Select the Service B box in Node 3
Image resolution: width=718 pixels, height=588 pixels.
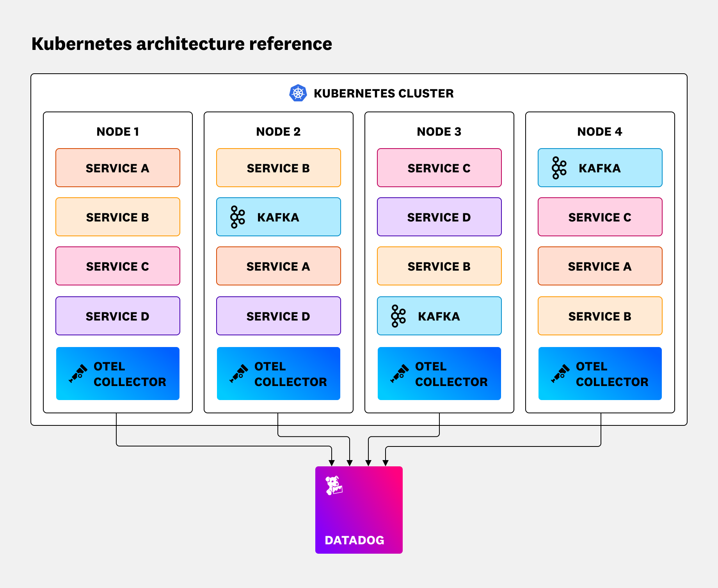click(439, 266)
